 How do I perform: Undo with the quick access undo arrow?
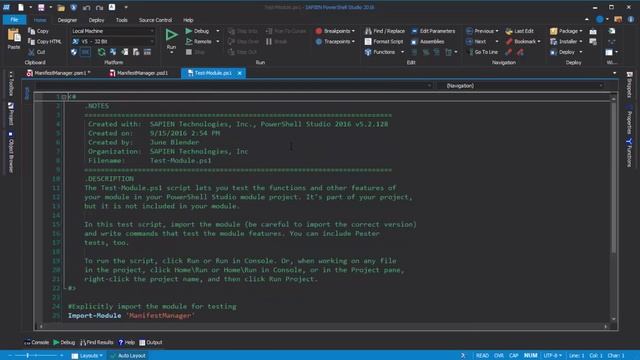(x=86, y=7)
